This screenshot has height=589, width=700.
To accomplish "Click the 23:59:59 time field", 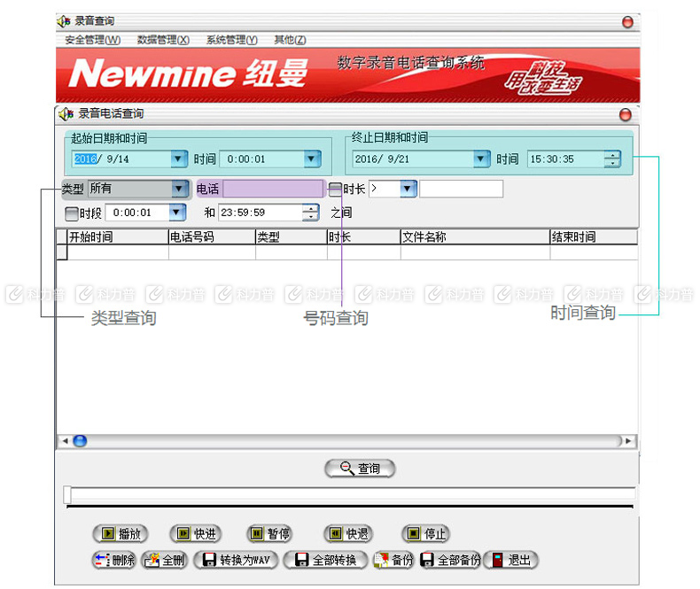I will (261, 213).
